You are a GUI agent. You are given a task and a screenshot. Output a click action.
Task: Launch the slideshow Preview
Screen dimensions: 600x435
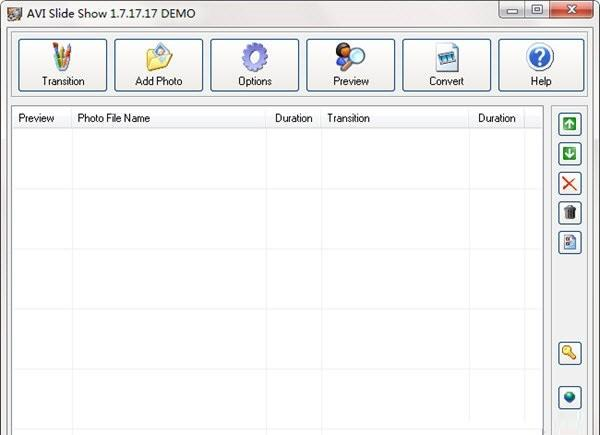(x=351, y=65)
